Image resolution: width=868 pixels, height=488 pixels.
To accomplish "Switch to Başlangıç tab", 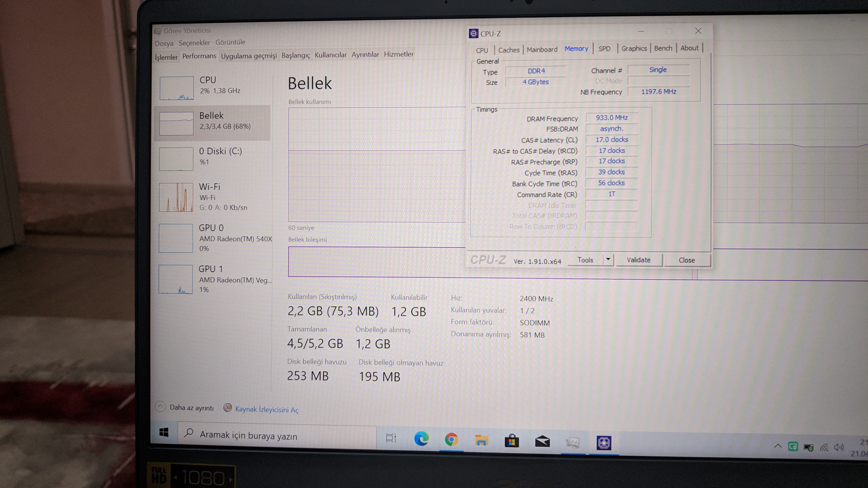I will (296, 55).
